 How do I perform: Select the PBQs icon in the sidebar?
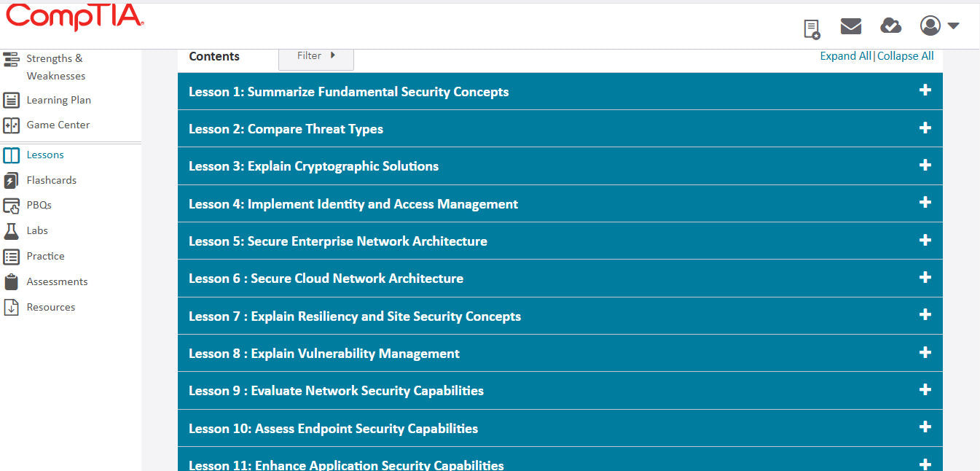(13, 205)
